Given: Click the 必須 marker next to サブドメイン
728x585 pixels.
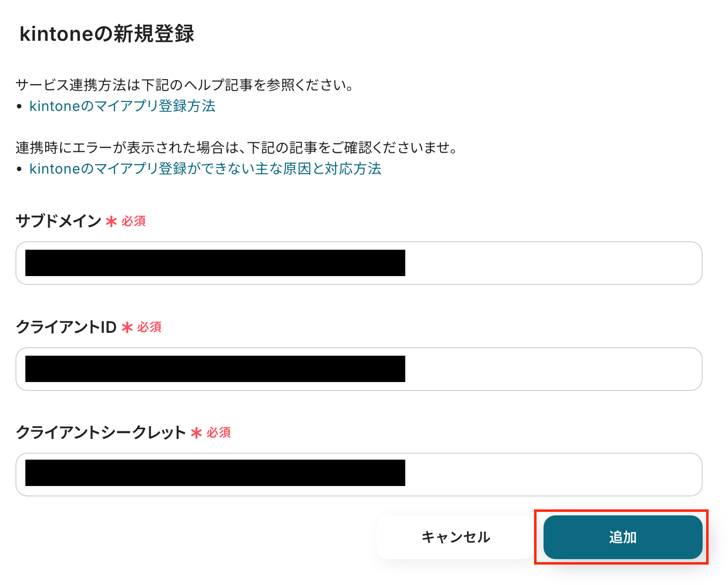Looking at the screenshot, I should [x=134, y=221].
